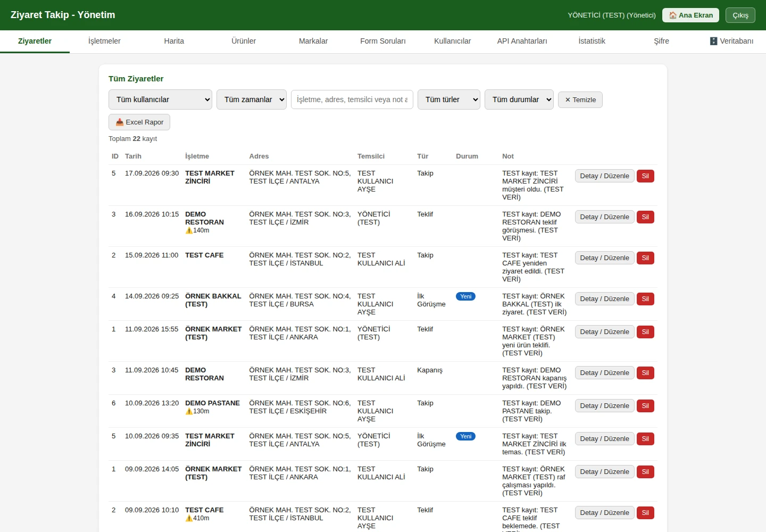Open the Tüm kullanıcılar dropdown
The width and height of the screenshot is (766, 532).
pos(161,99)
